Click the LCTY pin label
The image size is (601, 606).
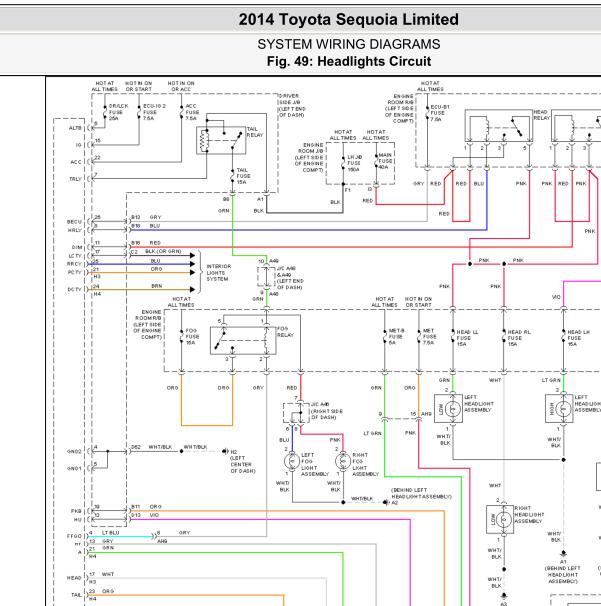(x=75, y=256)
